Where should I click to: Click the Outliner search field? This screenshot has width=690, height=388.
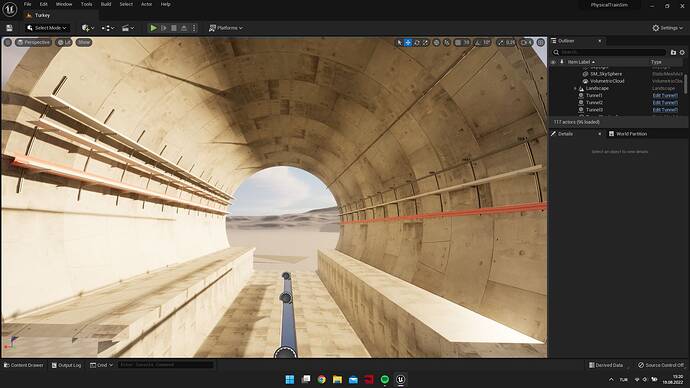(x=609, y=52)
